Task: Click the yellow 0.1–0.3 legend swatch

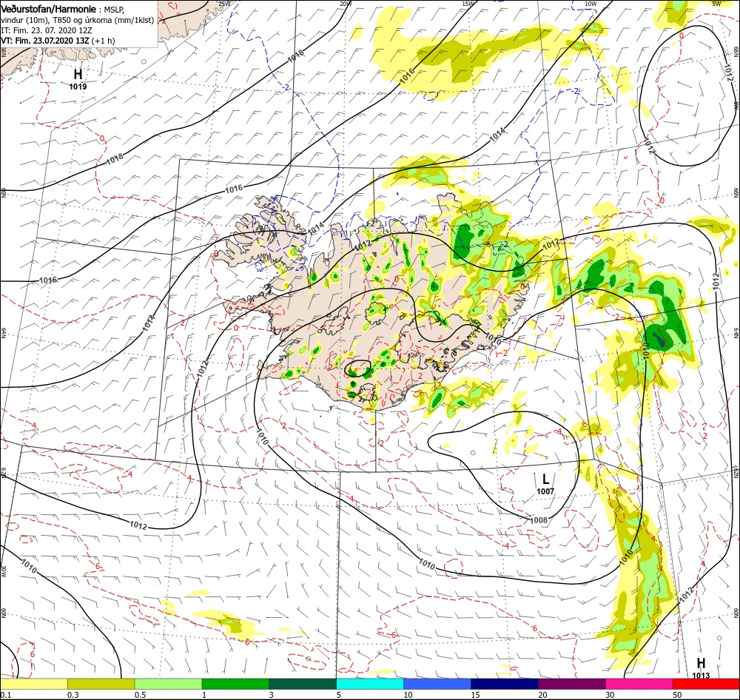Action: tap(33, 684)
